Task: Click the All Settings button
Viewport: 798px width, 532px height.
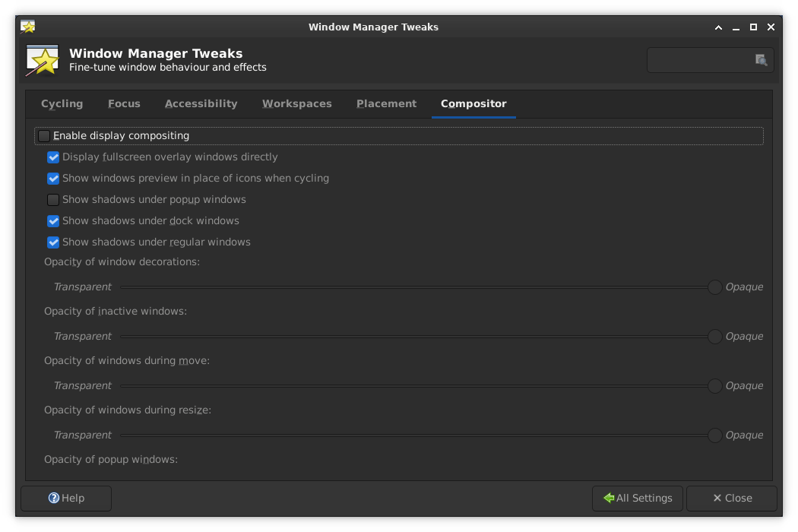Action: 638,498
